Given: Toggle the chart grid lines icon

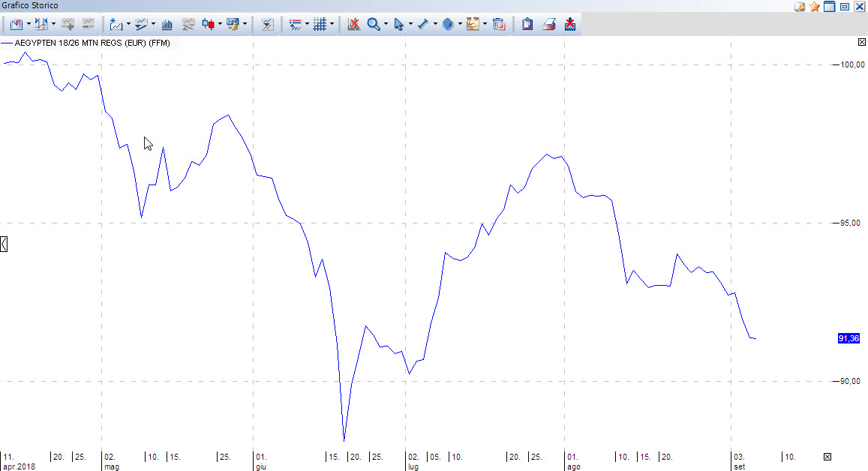Looking at the screenshot, I should 320,24.
